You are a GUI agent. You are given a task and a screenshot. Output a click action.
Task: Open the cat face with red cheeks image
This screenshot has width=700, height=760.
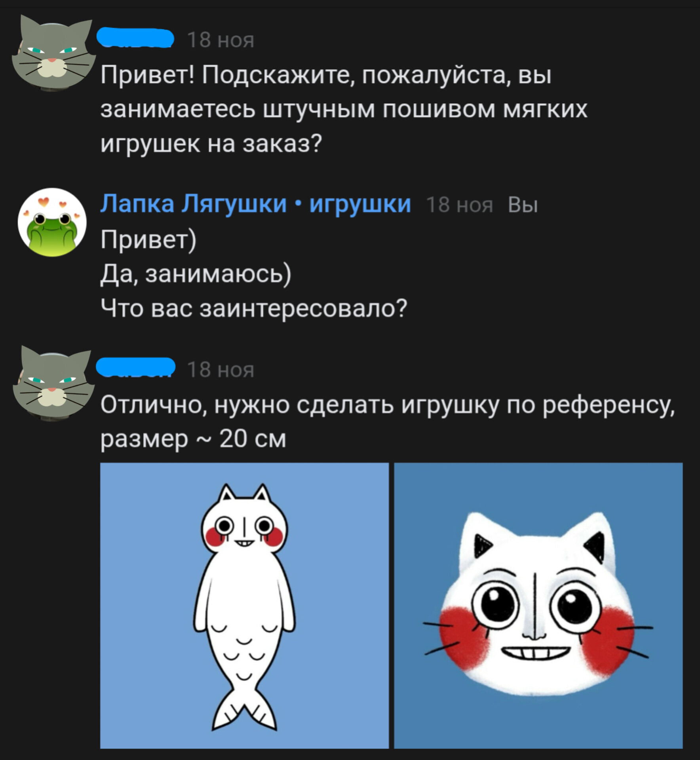click(538, 605)
